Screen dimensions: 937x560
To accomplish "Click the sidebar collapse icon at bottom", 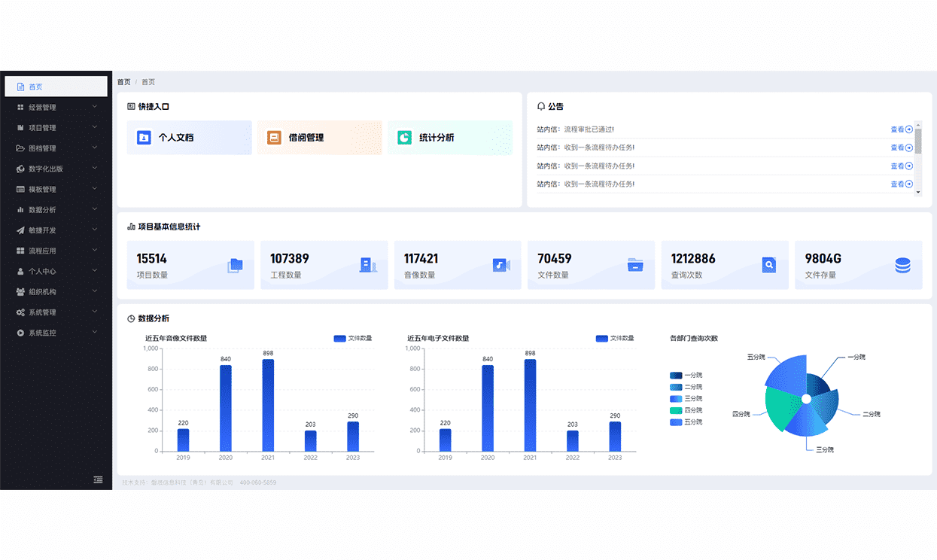I will tap(98, 479).
